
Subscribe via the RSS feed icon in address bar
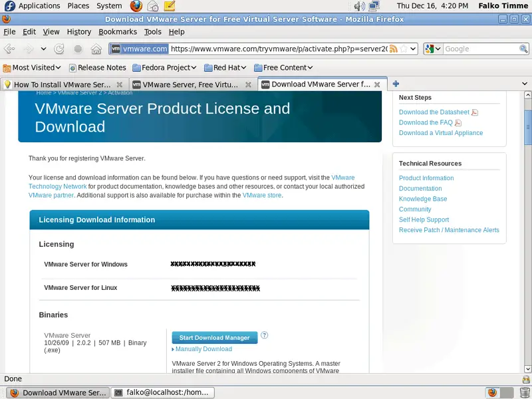pyautogui.click(x=393, y=49)
